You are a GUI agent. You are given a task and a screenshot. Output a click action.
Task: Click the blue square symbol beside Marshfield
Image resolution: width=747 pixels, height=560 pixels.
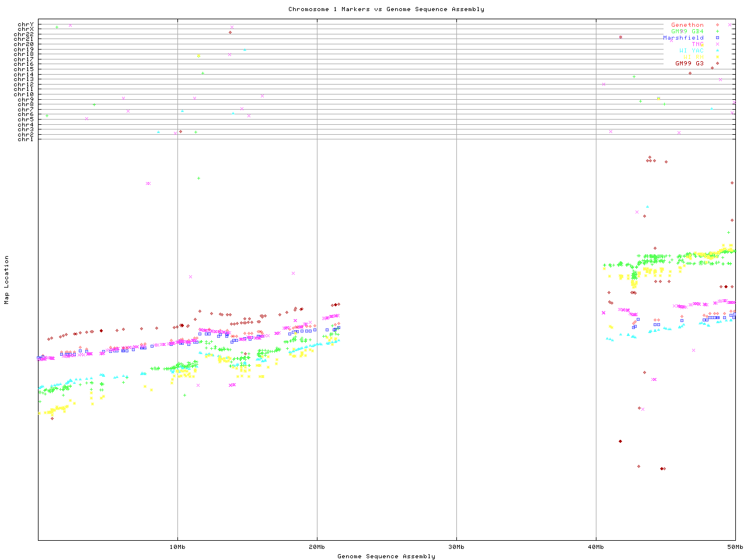pos(717,38)
